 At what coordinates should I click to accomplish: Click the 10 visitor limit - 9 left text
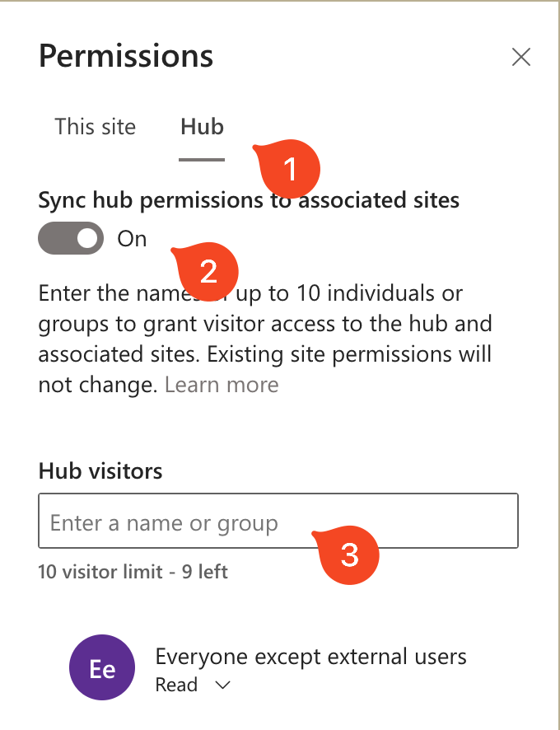[x=133, y=571]
